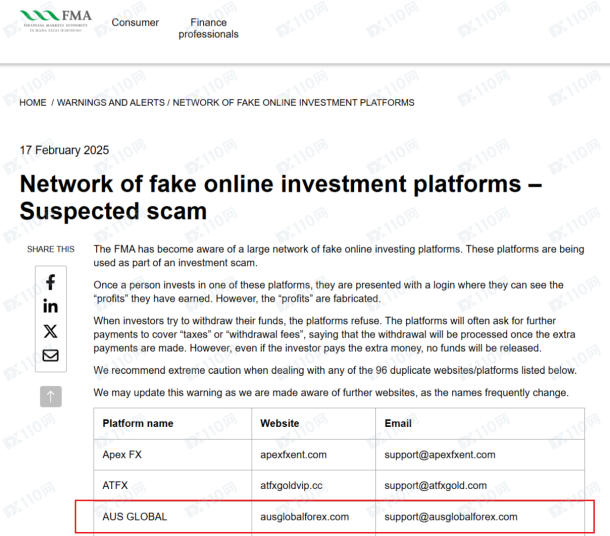
Task: Click the paragraph starting 'Once a person invests'
Action: coord(328,292)
